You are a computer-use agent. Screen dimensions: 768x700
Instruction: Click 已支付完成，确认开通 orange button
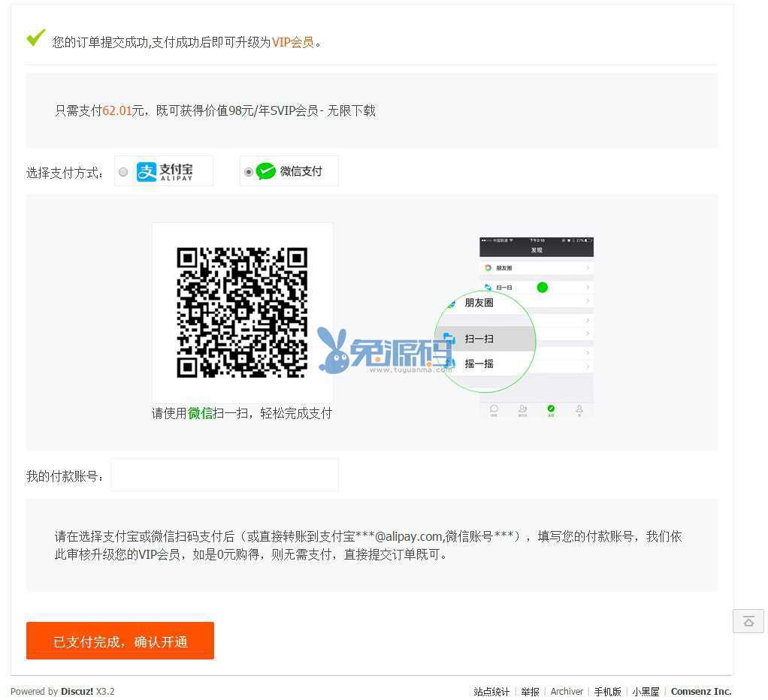point(120,641)
